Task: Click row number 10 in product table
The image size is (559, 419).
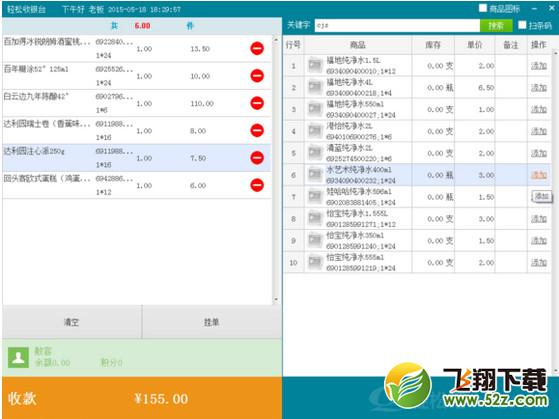Action: tap(293, 263)
